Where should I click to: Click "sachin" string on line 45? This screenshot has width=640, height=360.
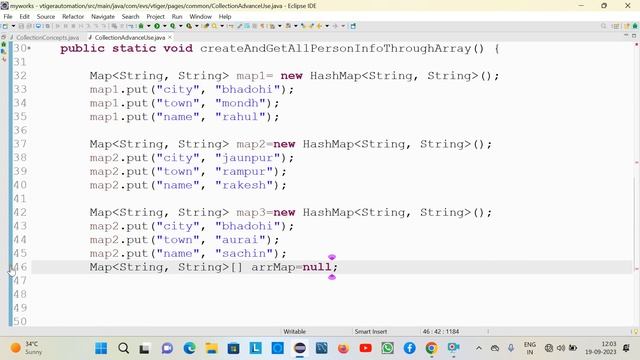click(244, 253)
